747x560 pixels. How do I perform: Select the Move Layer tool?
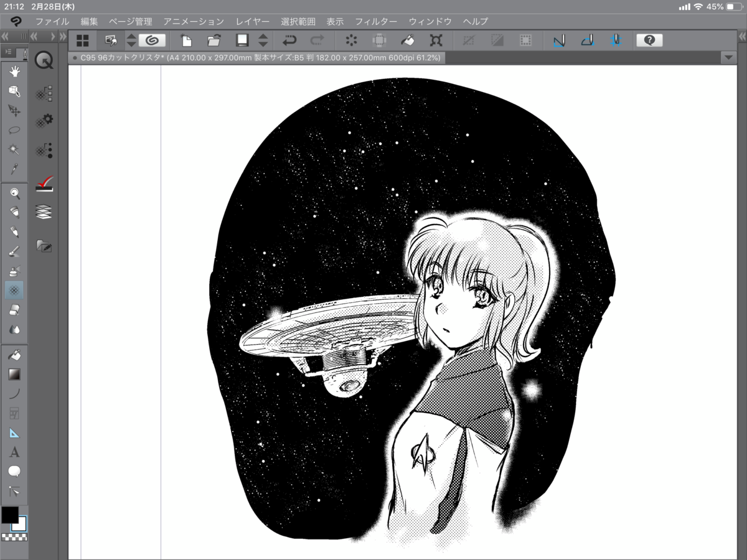[14, 111]
